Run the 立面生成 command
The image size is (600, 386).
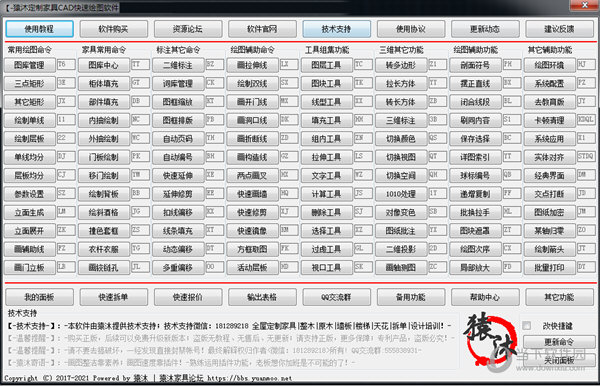click(x=30, y=212)
